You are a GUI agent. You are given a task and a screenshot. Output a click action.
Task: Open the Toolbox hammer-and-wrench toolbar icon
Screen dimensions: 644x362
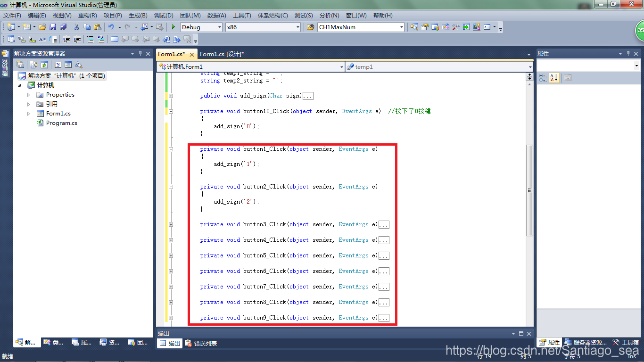456,27
